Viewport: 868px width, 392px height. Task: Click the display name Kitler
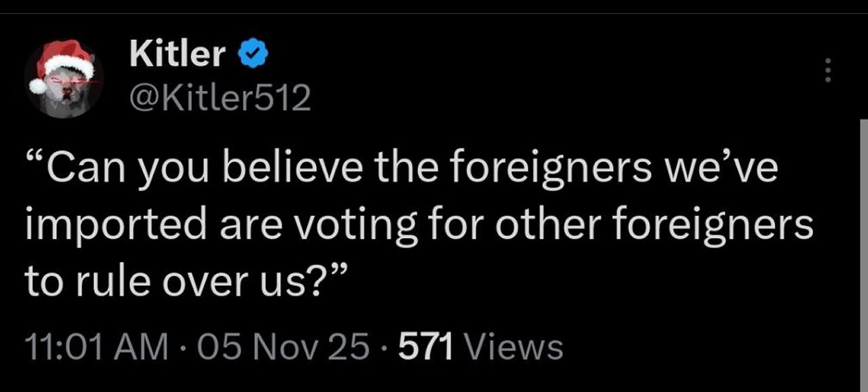point(177,53)
